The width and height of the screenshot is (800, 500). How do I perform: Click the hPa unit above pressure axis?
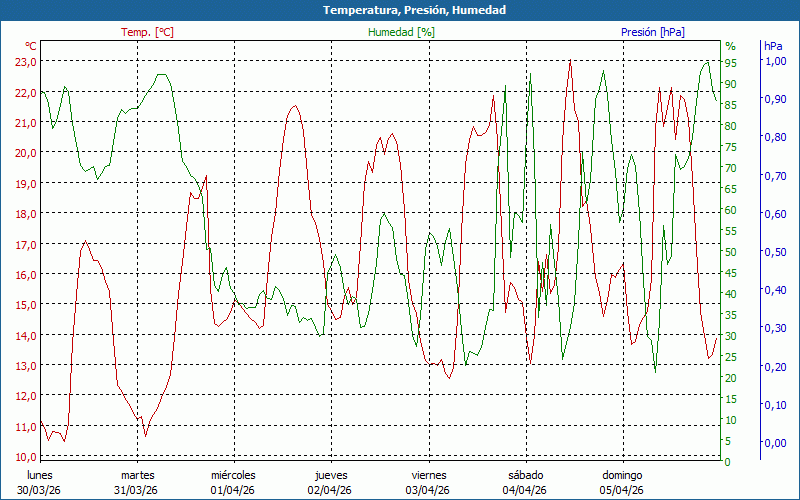pos(773,46)
